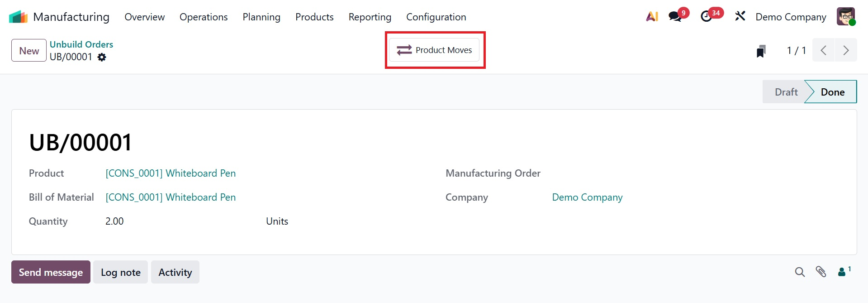
Task: Open the Operations menu
Action: pyautogui.click(x=204, y=17)
